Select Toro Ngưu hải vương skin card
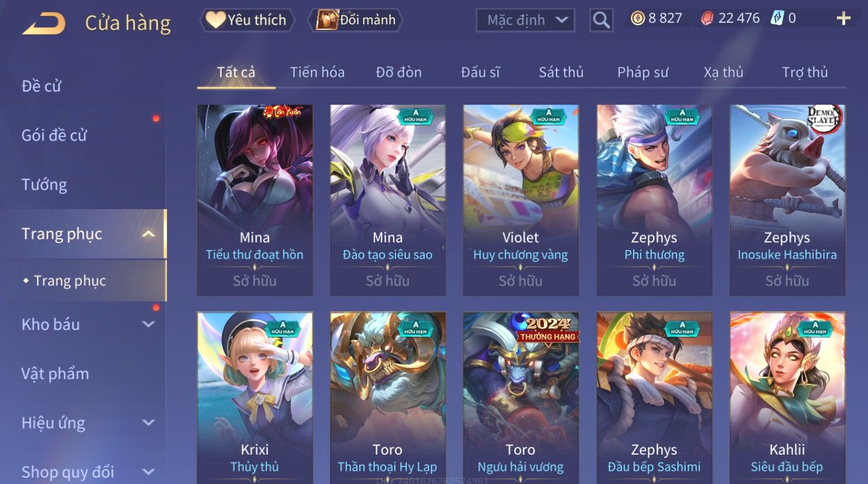The width and height of the screenshot is (868, 484). pos(520,398)
